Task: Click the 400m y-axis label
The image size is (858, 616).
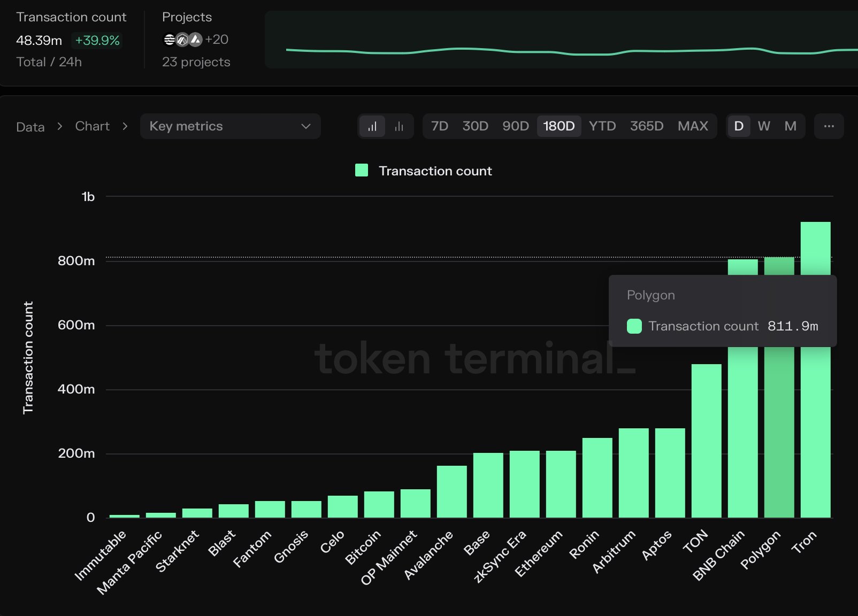Action: pos(76,389)
